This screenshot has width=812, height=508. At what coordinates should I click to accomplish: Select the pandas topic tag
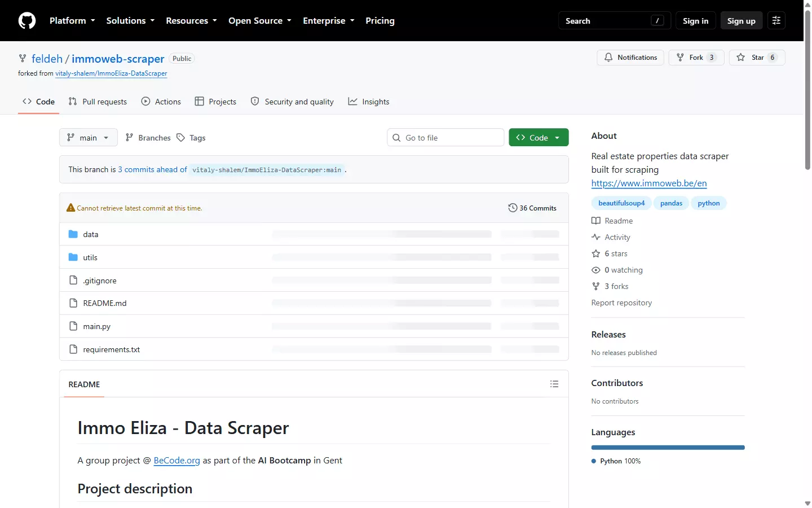click(x=671, y=203)
